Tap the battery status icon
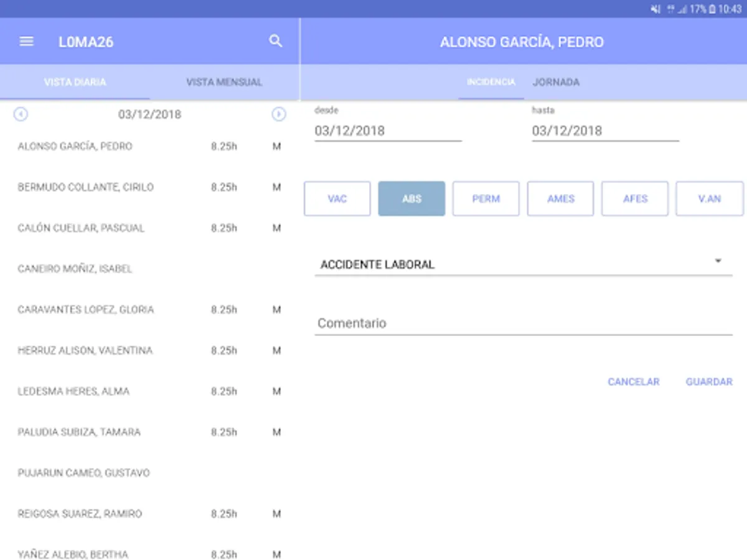Image resolution: width=747 pixels, height=560 pixels. pyautogui.click(x=713, y=9)
